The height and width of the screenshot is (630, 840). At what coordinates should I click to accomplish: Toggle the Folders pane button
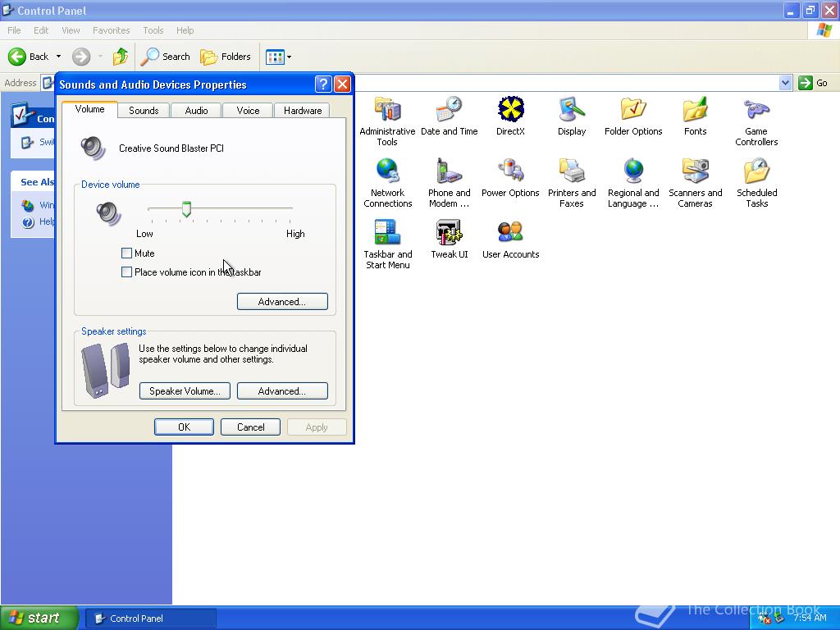(226, 57)
